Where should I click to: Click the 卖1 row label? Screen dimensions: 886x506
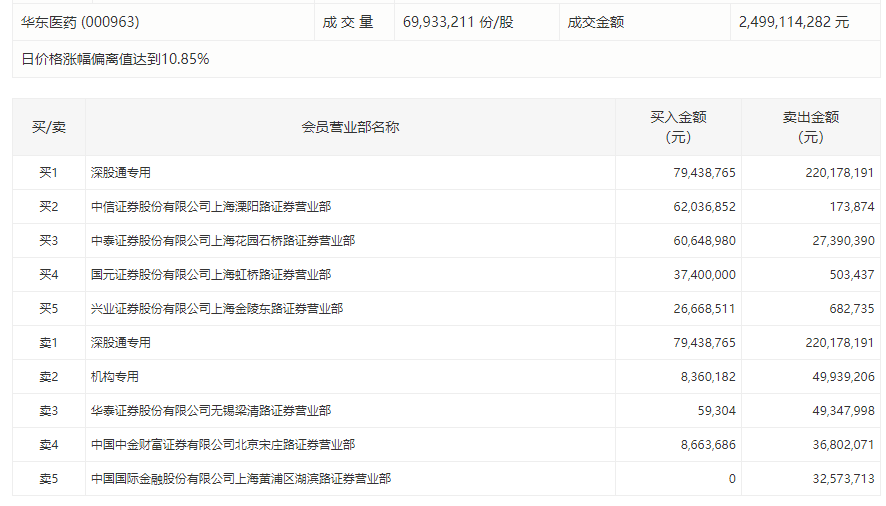click(x=49, y=342)
